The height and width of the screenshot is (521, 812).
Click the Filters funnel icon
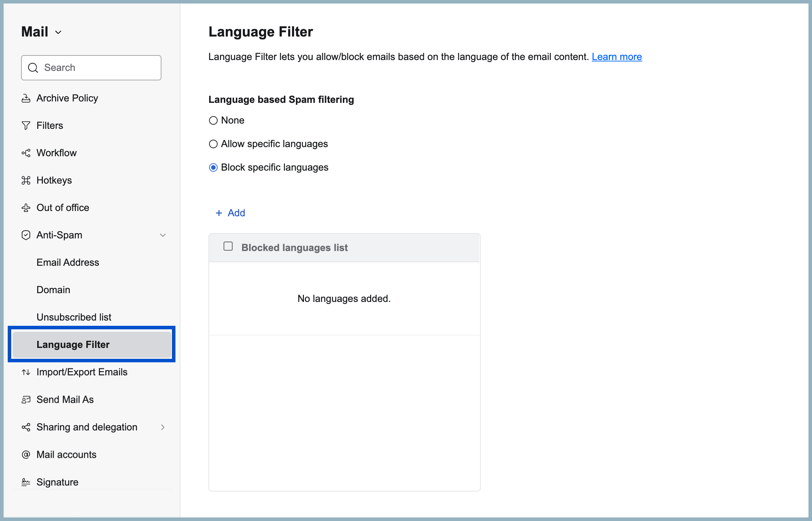[26, 126]
